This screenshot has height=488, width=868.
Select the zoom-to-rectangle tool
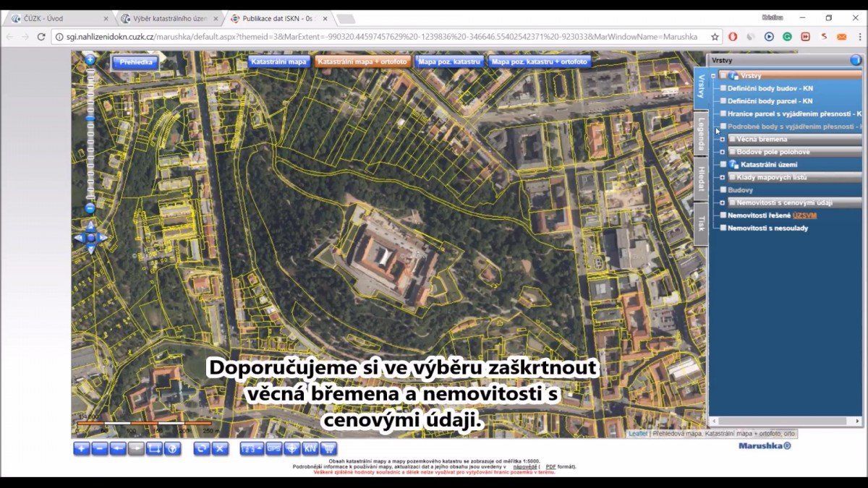(154, 448)
